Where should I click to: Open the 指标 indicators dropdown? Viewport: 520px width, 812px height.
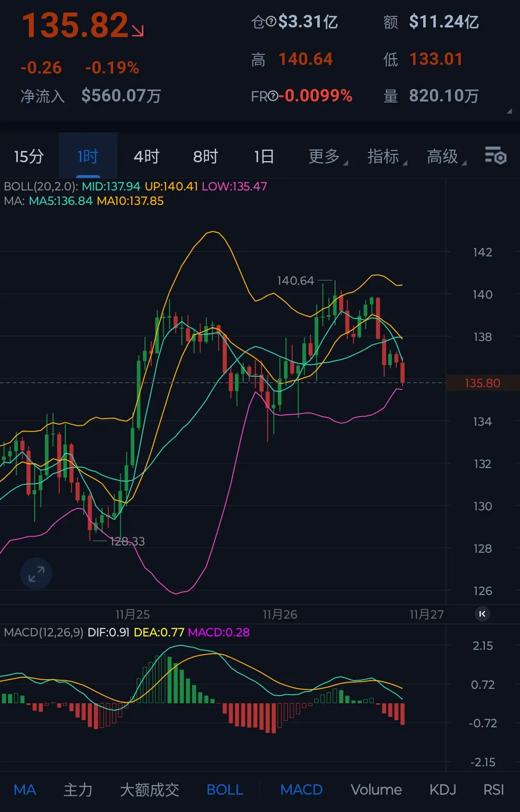click(387, 156)
